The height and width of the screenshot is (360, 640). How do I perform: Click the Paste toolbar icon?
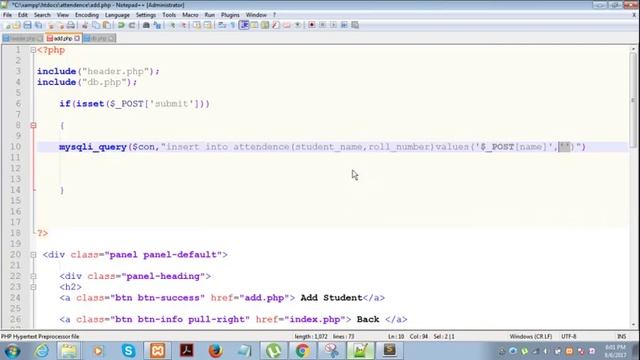click(107, 25)
